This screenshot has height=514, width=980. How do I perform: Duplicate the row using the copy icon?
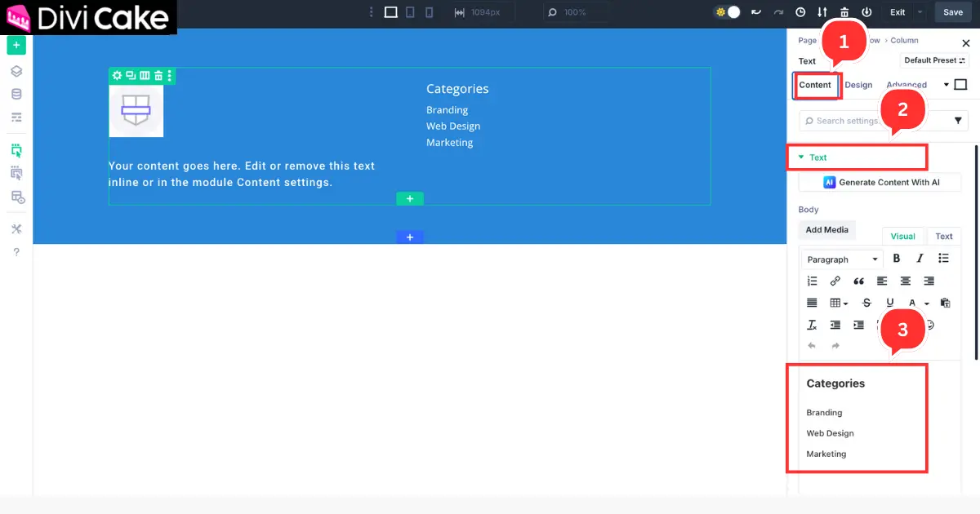[x=131, y=76]
